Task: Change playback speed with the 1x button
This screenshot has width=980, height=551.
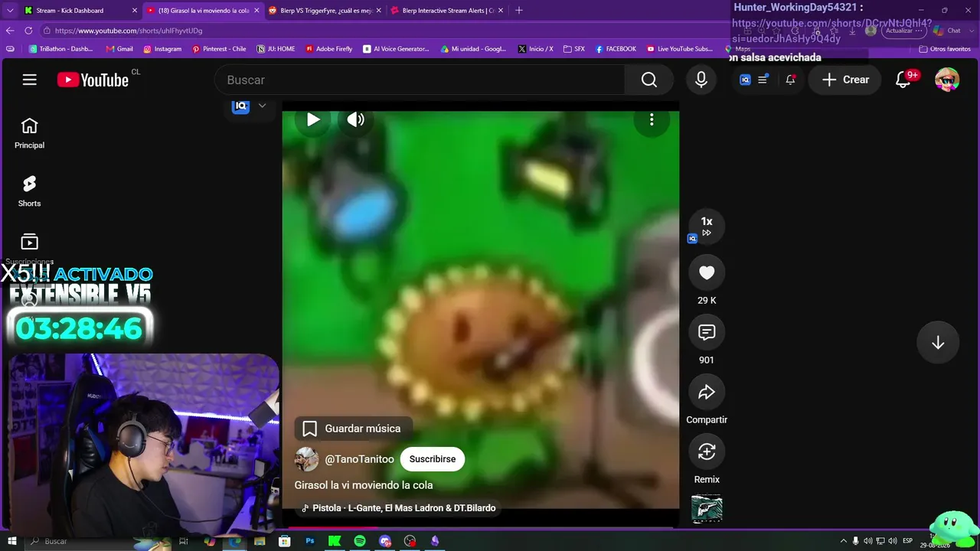Action: click(x=707, y=226)
